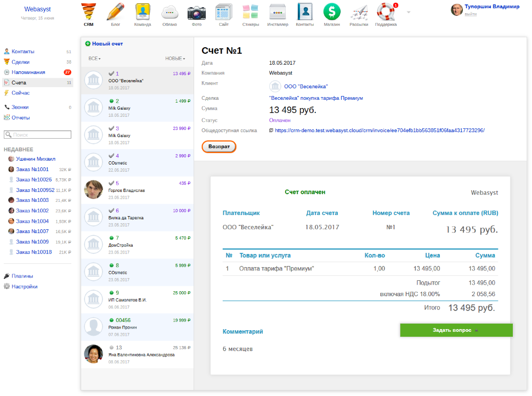
Task: Open Плагины in the sidebar
Action: tap(22, 276)
